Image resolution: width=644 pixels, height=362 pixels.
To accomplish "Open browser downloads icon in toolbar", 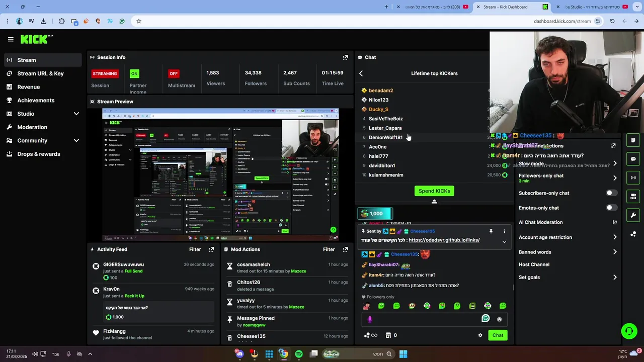I will click(43, 21).
